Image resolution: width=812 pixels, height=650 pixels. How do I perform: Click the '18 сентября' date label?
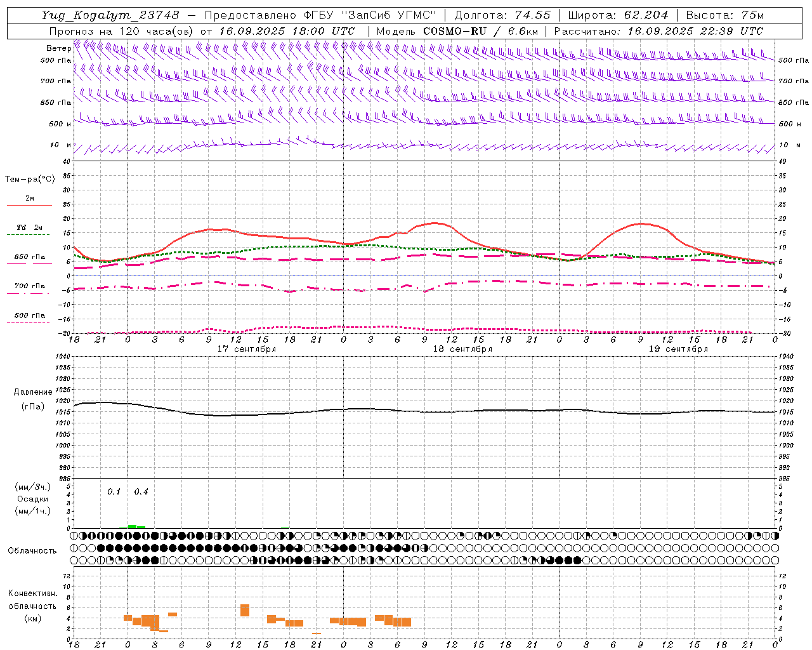point(462,349)
